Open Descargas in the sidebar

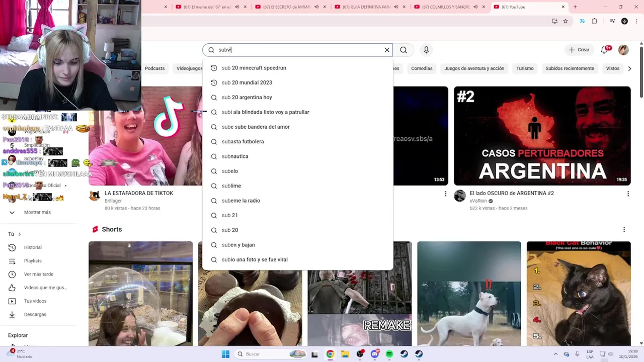(x=35, y=314)
